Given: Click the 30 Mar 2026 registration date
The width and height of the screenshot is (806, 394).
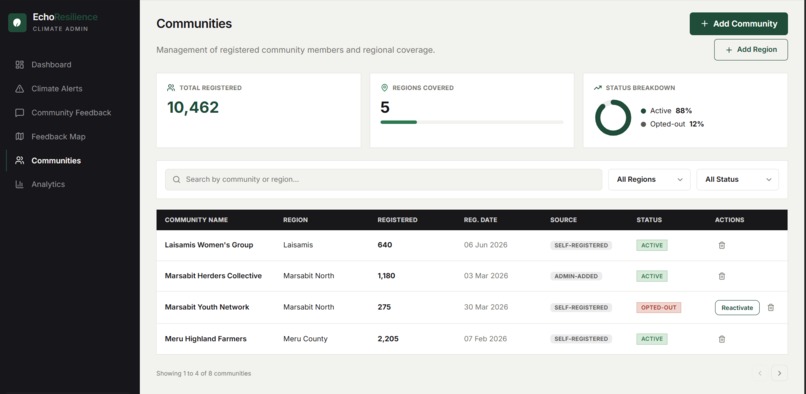Looking at the screenshot, I should pos(486,307).
